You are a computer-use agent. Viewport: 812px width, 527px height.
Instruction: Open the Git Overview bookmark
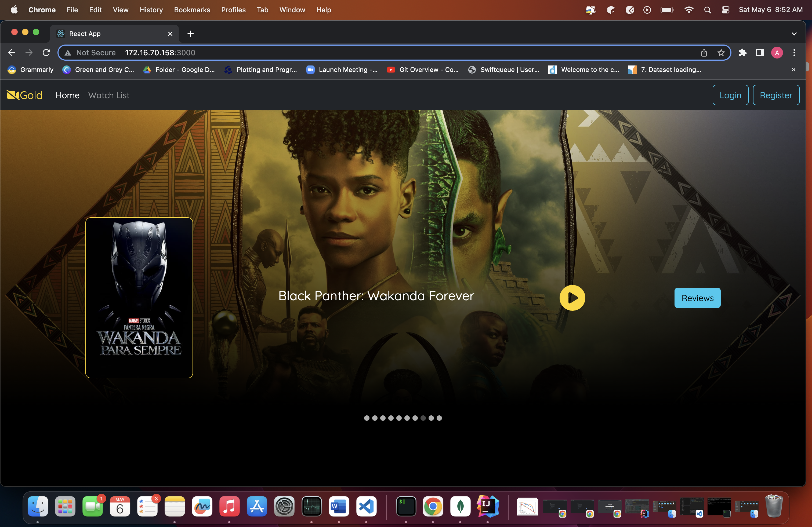pos(422,69)
